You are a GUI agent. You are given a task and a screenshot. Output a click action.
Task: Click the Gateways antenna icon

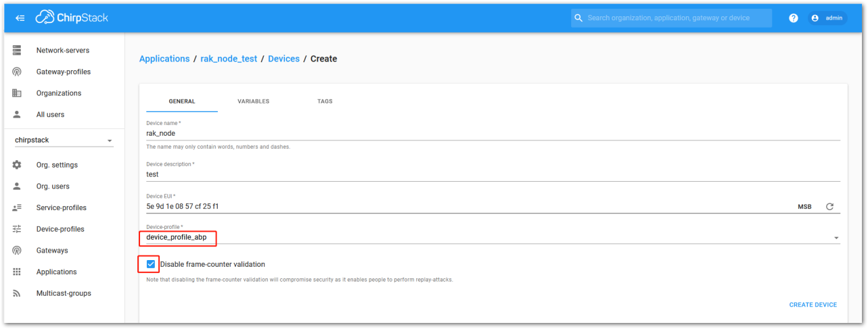[x=17, y=251]
